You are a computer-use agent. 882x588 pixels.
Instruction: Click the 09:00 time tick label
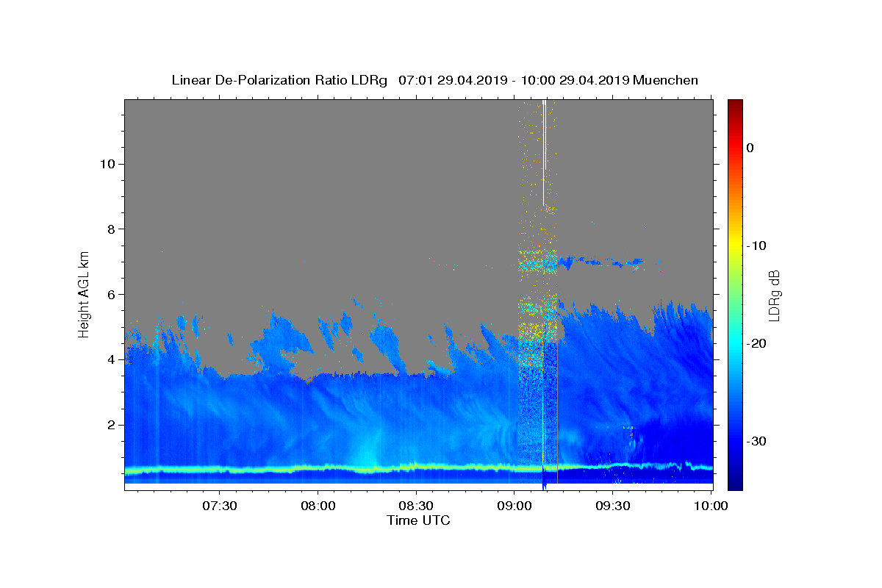[514, 506]
